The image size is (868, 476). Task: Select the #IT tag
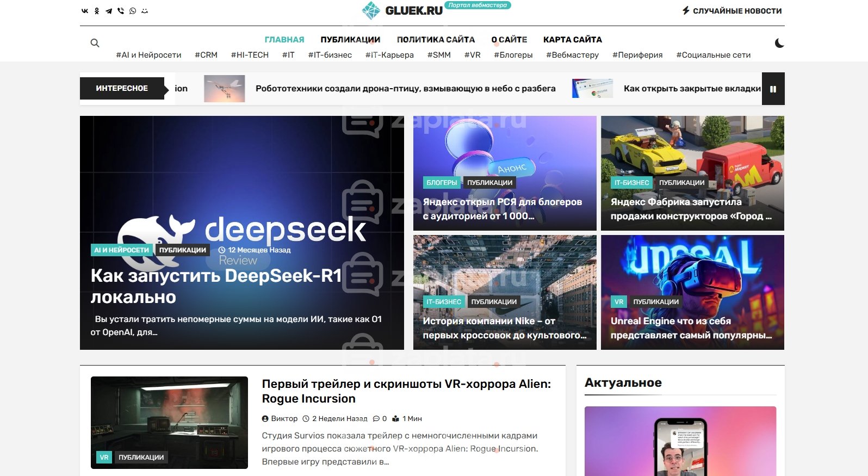coord(288,55)
